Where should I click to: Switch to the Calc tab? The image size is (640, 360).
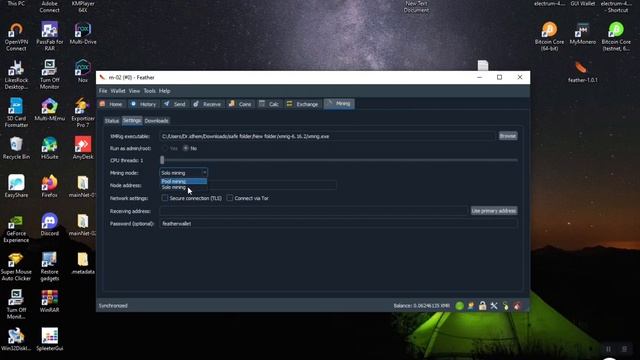pyautogui.click(x=269, y=104)
